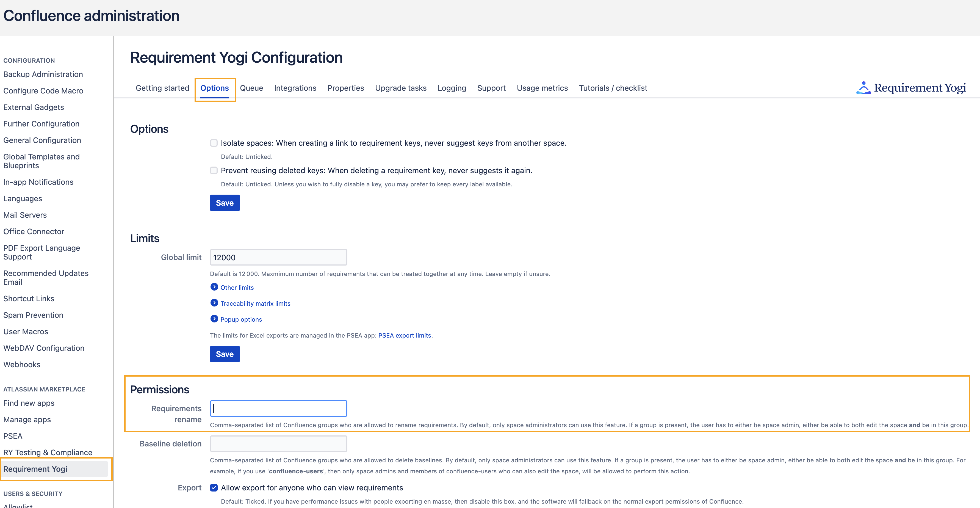Switch to the Integrations tab
Screen dimensions: 980x508
(295, 88)
